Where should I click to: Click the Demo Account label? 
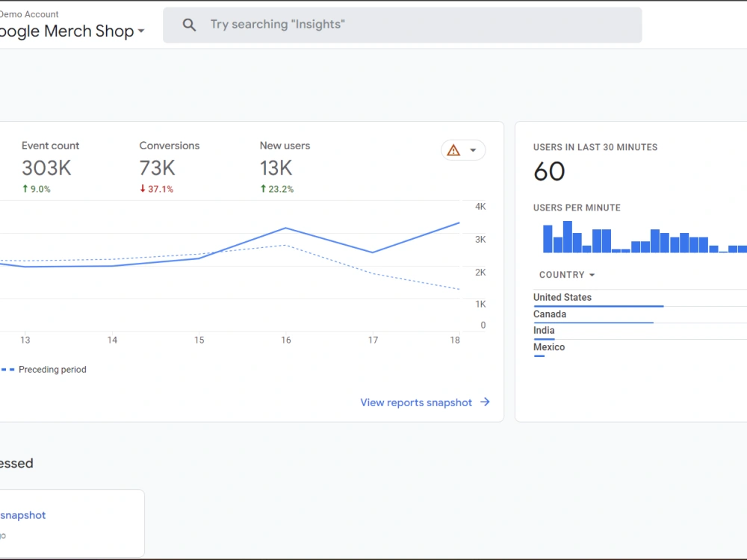coord(29,14)
